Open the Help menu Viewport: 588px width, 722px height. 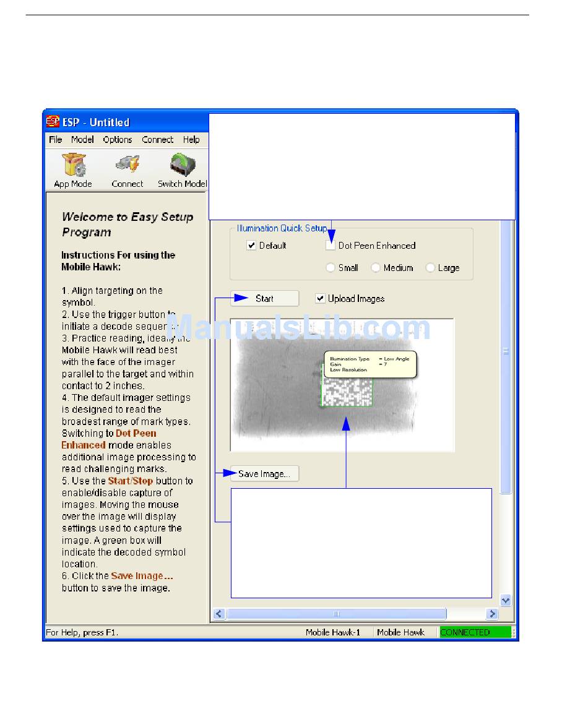point(191,140)
